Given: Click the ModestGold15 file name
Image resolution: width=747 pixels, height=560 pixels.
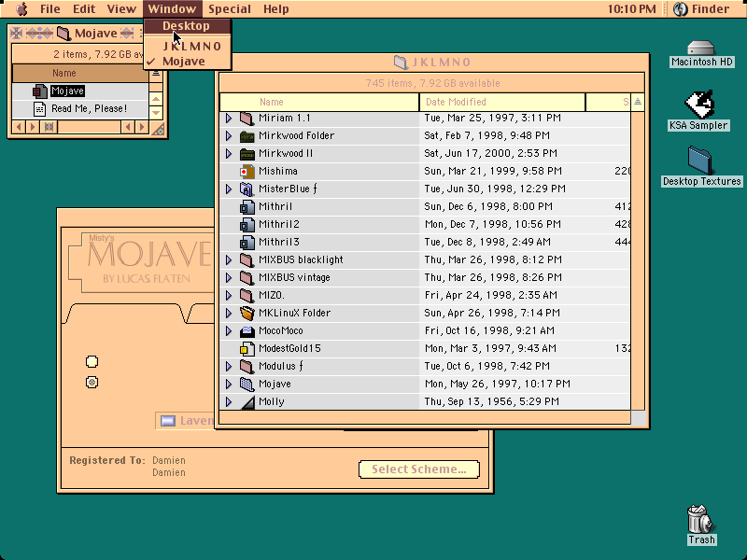Looking at the screenshot, I should (x=289, y=348).
